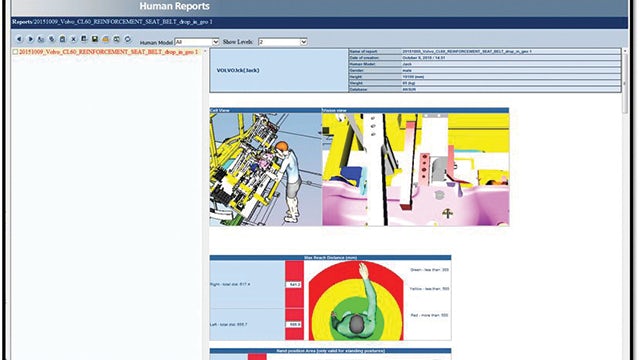This screenshot has height=360, width=640.
Task: Click the preview icon before the refresh icon
Action: [117, 39]
